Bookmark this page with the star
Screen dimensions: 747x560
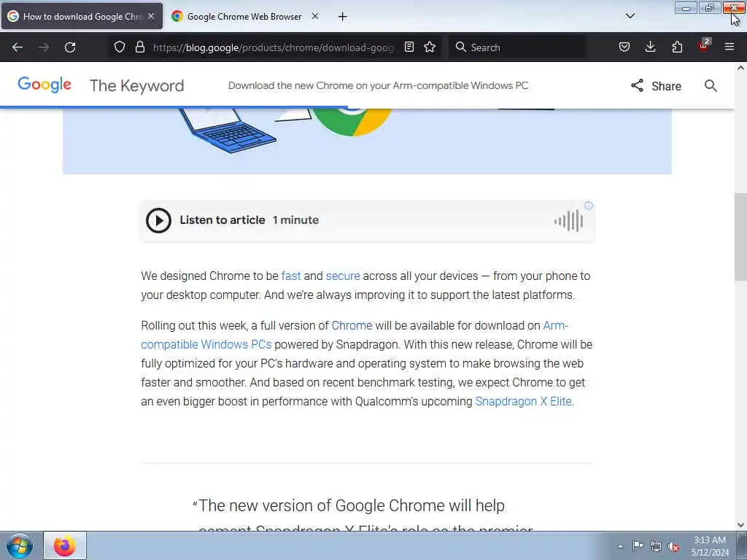[x=430, y=47]
